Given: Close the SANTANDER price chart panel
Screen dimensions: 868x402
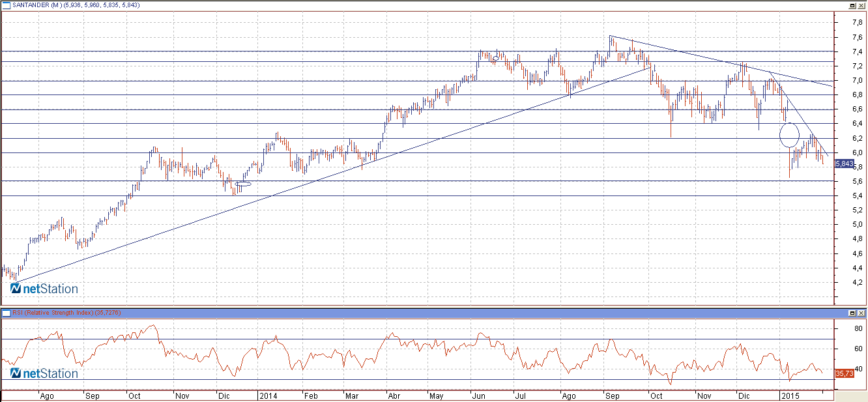Looking at the screenshot, I should (x=861, y=5).
